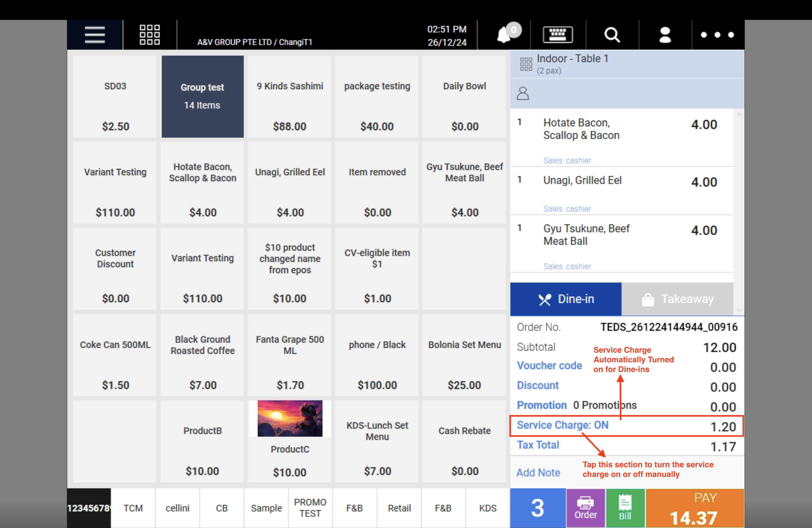Print the bill with the Bill button
The image size is (812, 528).
[625, 508]
